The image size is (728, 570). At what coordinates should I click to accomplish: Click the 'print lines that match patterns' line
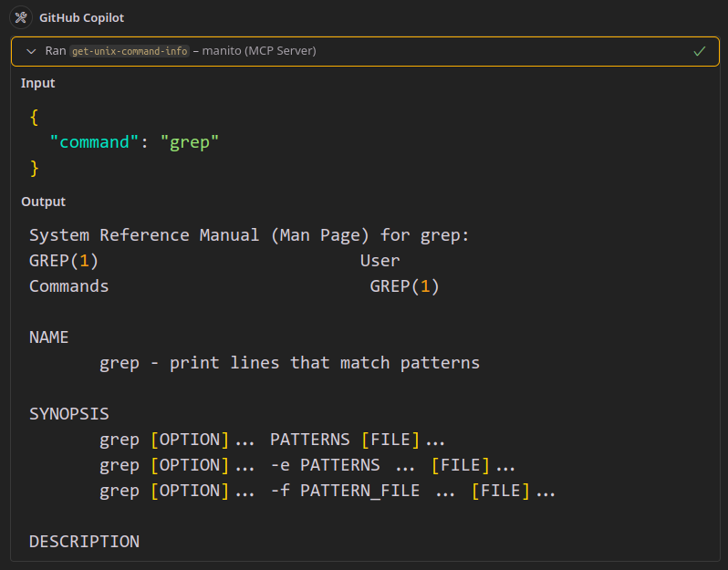[x=290, y=363]
